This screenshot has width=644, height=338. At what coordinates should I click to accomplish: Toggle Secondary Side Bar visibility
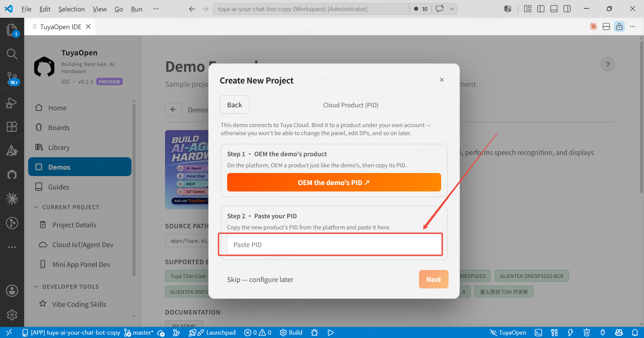point(567,9)
